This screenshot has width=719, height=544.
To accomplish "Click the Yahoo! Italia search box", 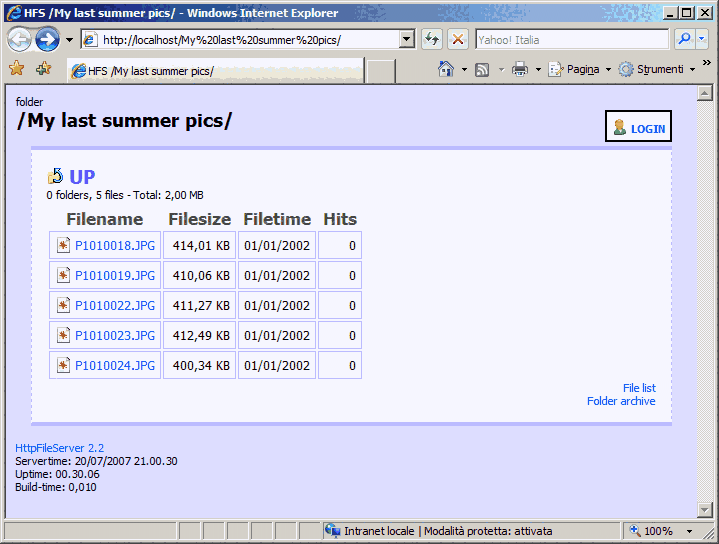I will click(x=572, y=40).
